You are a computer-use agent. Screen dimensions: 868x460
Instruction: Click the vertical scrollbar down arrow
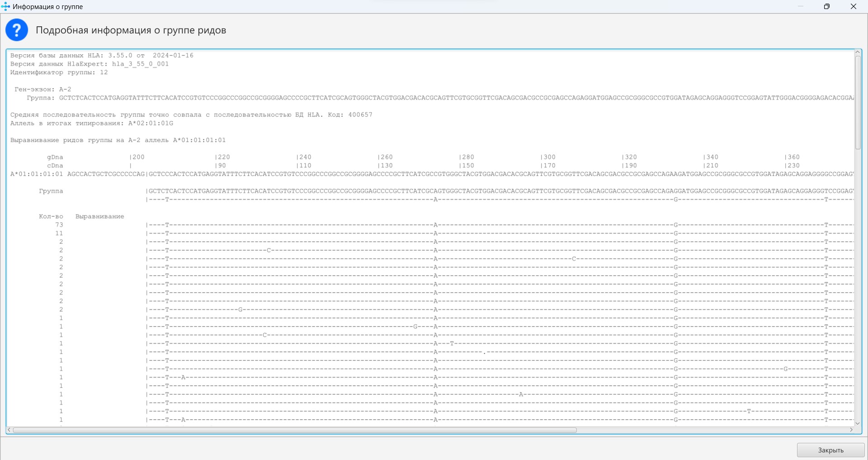coord(858,423)
